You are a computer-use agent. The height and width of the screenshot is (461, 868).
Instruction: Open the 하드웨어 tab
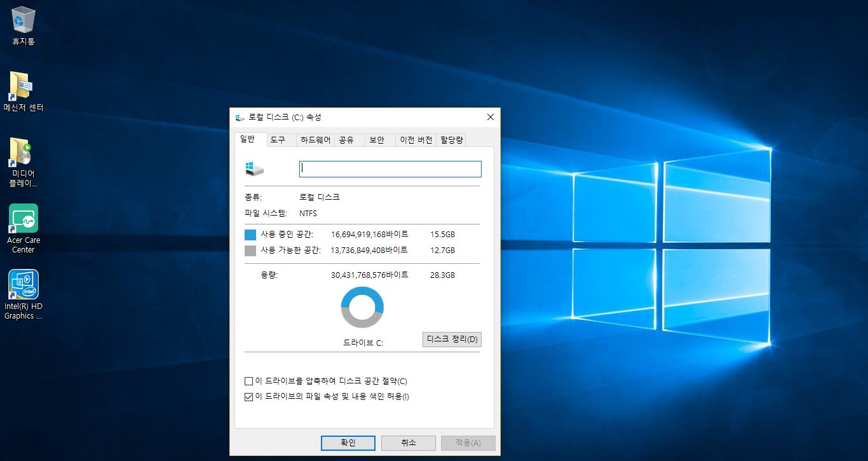[316, 140]
